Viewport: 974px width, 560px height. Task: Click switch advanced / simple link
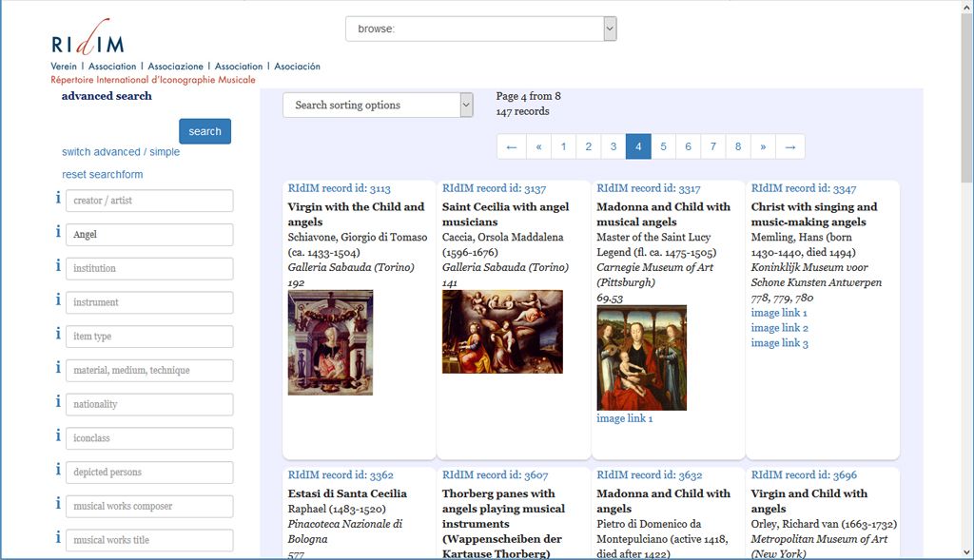pyautogui.click(x=121, y=152)
